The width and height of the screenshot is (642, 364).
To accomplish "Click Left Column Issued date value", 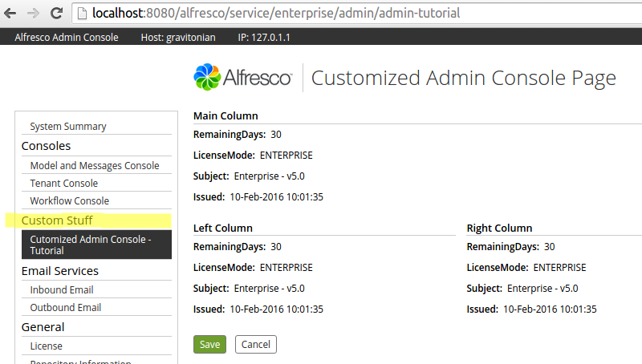I will 276,309.
